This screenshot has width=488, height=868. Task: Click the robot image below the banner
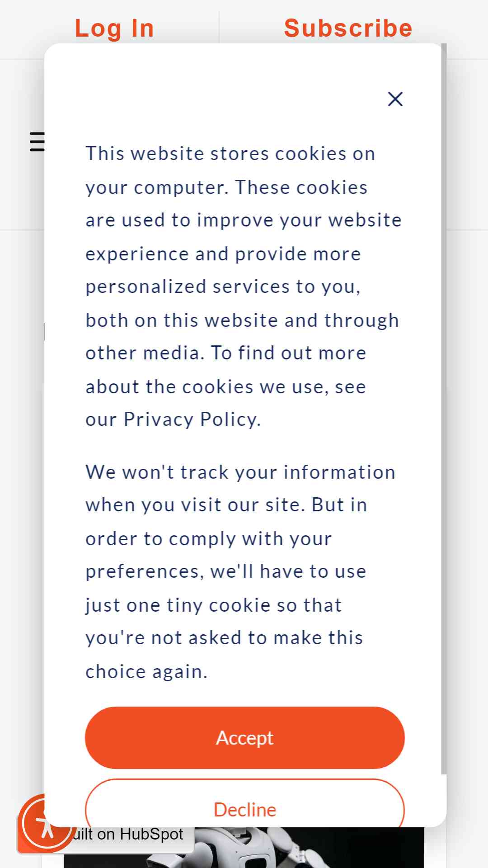tap(244, 848)
